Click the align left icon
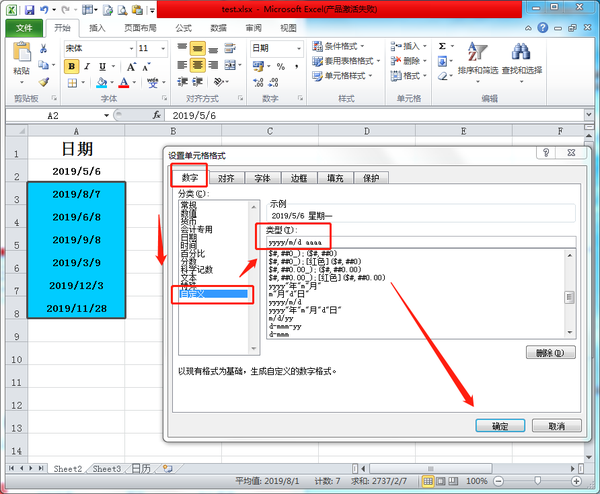This screenshot has height=494, width=600. [x=182, y=65]
